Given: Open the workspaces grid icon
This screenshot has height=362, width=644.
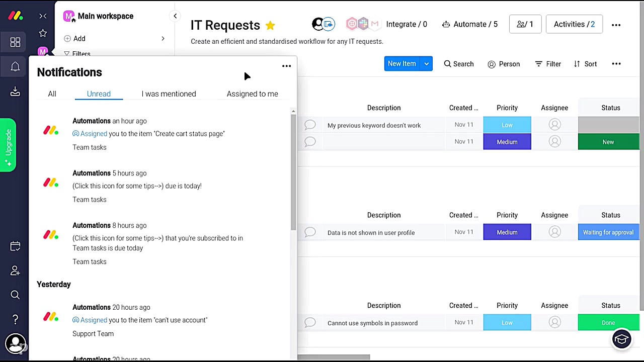Looking at the screenshot, I should point(15,42).
